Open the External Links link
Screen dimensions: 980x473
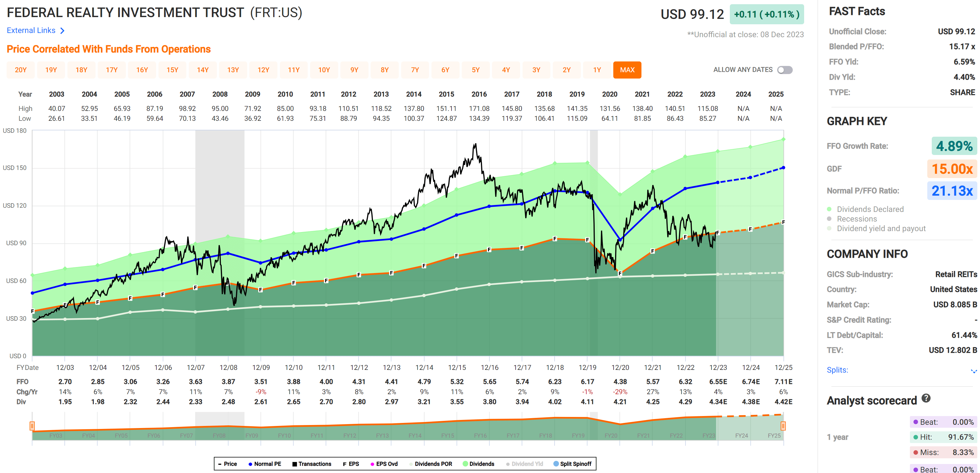coord(31,31)
